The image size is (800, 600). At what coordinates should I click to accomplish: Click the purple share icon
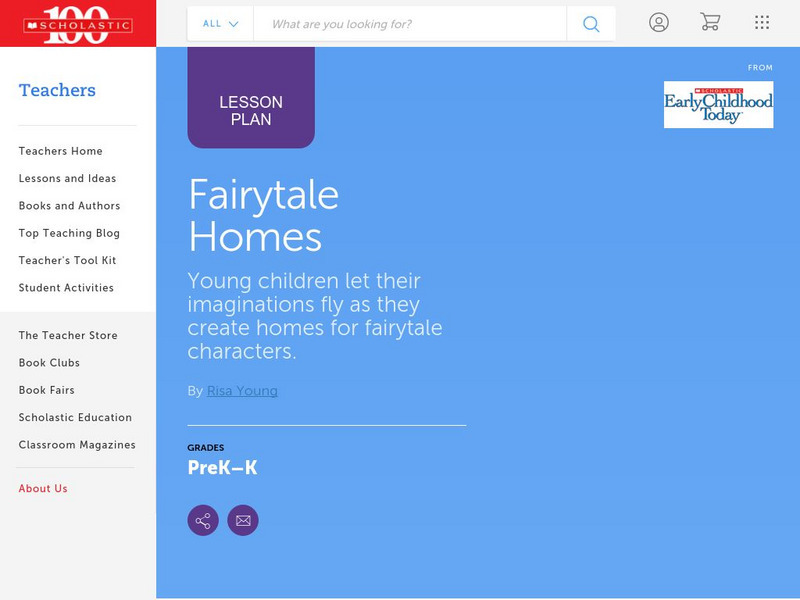click(203, 520)
